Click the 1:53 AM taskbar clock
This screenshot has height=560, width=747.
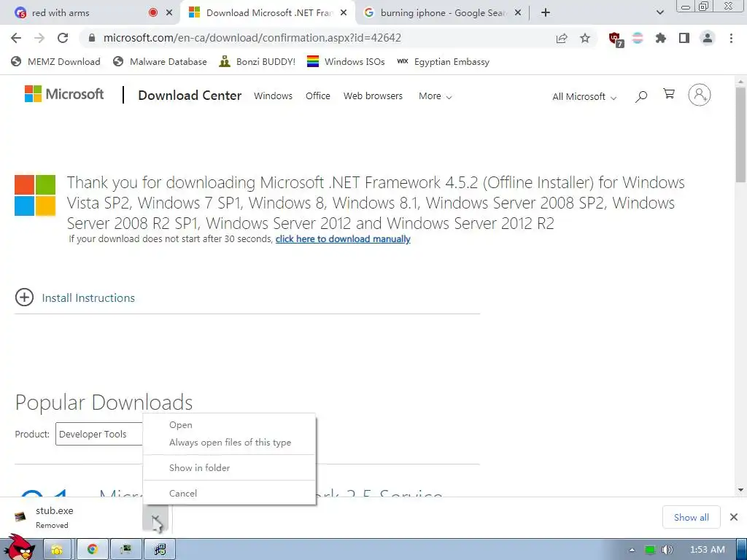pyautogui.click(x=708, y=550)
